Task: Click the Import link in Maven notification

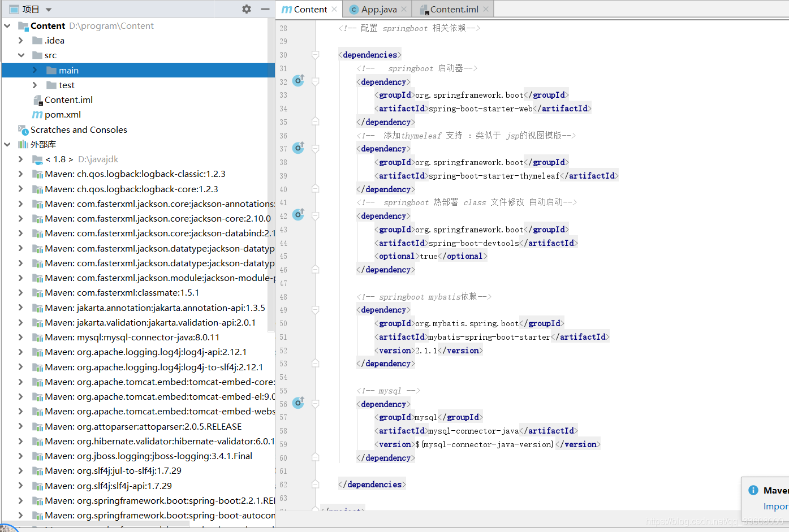Action: tap(775, 506)
